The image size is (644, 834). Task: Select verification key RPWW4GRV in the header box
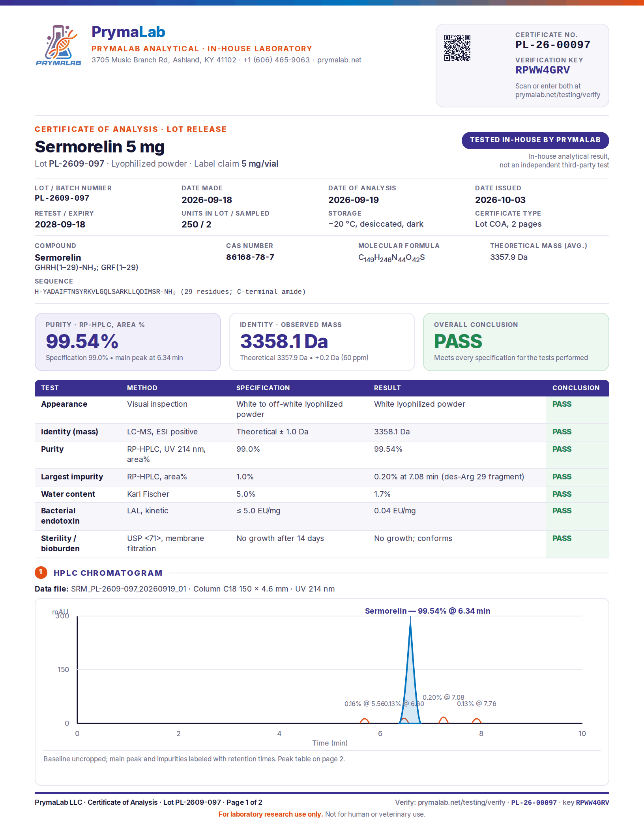[x=543, y=70]
